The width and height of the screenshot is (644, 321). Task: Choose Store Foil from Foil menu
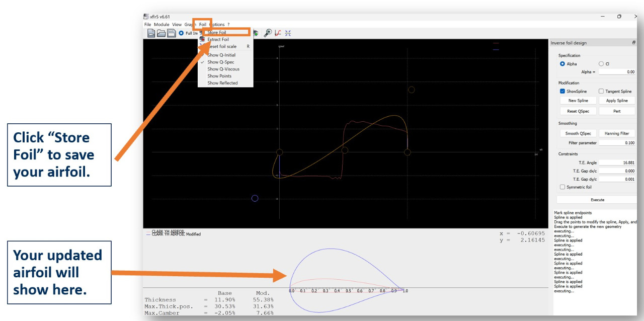[217, 32]
